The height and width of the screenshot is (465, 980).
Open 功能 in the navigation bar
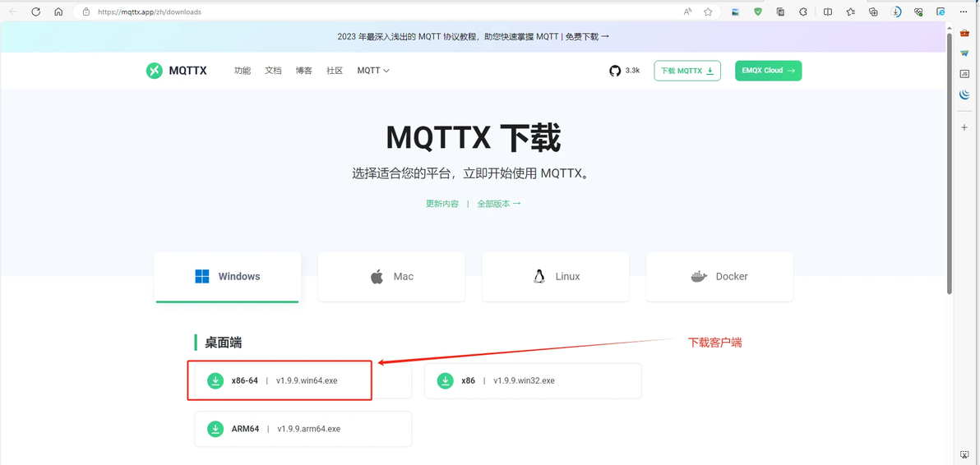pos(243,71)
